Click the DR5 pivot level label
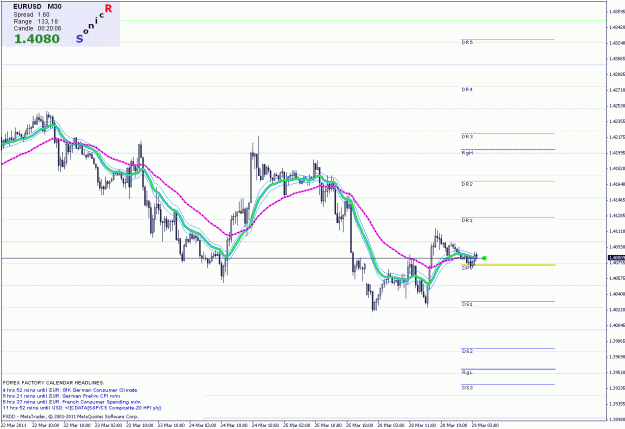The image size is (625, 429). 467,42
